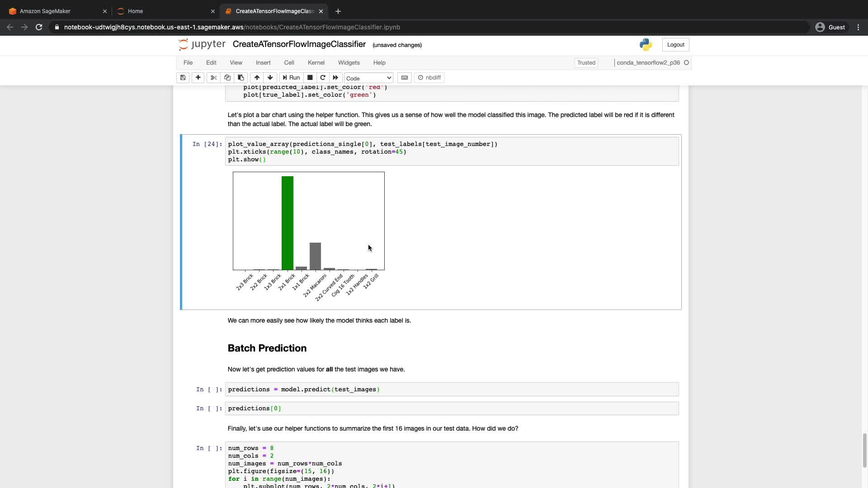Click the copy selected cells icon
The image size is (868, 488).
[x=227, y=78]
